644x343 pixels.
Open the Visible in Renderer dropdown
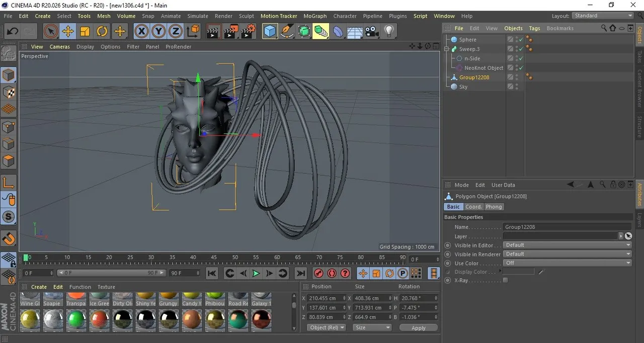click(x=568, y=254)
